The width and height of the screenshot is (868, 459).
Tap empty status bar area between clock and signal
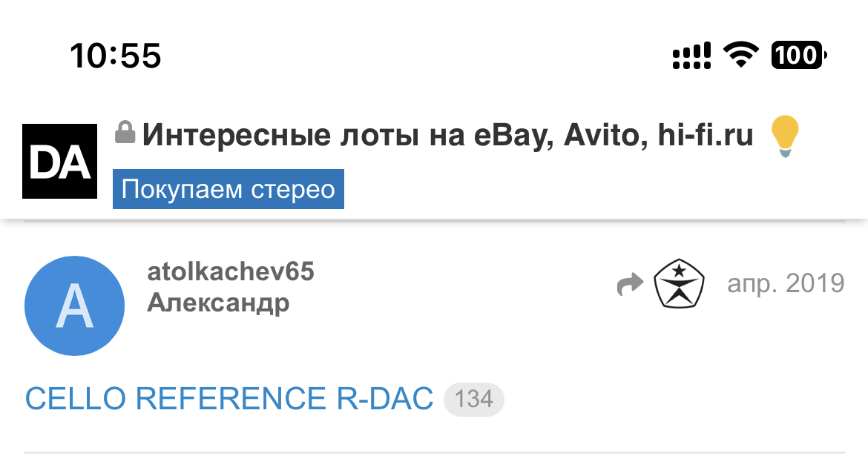[x=415, y=56]
